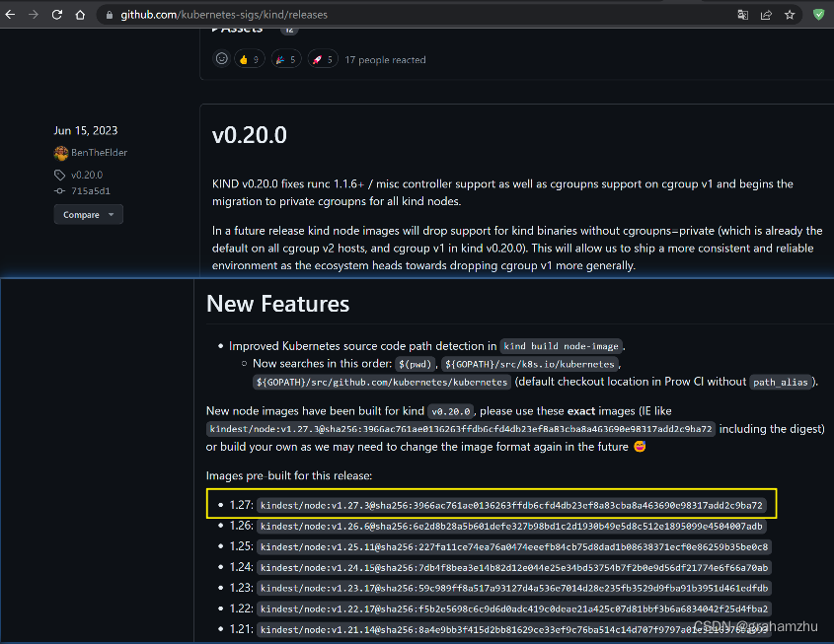Expand the Assets section triangle
Image resolution: width=834 pixels, height=644 pixels.
(214, 30)
